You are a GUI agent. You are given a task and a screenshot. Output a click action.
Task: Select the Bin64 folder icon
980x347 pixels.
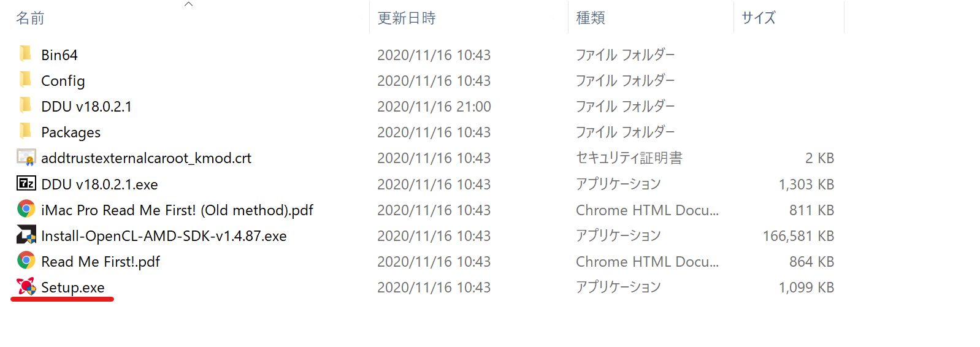tap(25, 54)
